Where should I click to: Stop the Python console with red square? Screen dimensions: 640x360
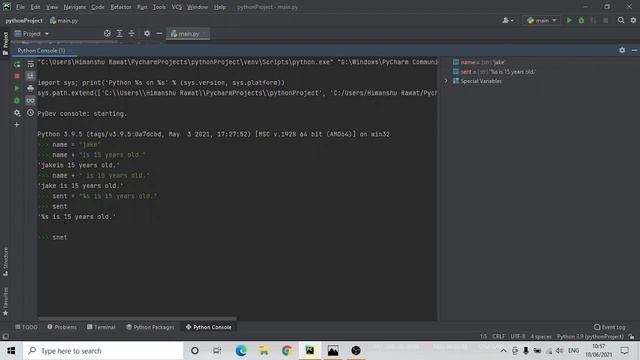pyautogui.click(x=17, y=76)
